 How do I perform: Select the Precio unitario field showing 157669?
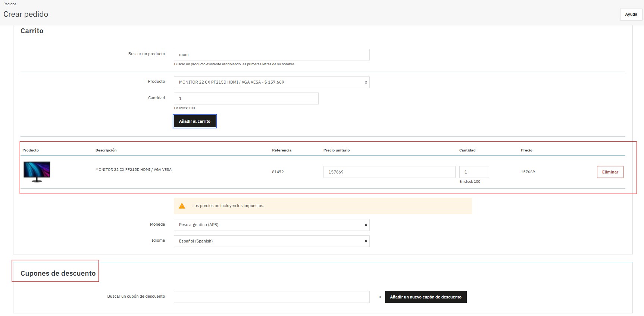(389, 172)
